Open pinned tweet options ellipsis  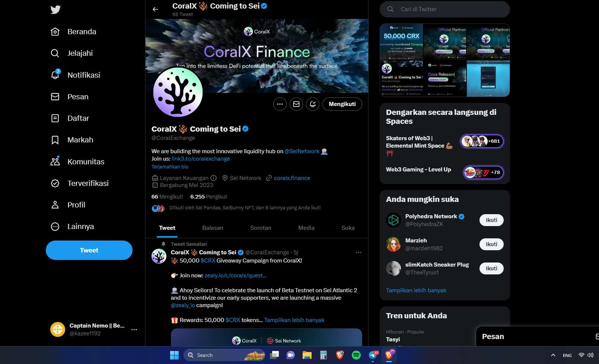[359, 252]
